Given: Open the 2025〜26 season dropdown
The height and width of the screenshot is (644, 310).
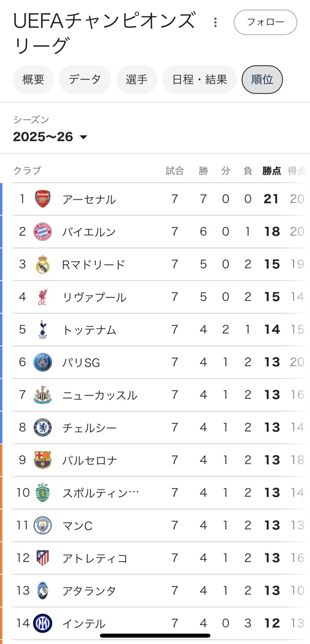Looking at the screenshot, I should [x=50, y=137].
